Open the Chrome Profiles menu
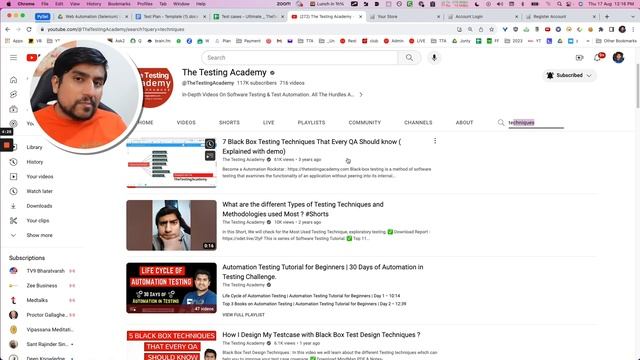 click(144, 4)
